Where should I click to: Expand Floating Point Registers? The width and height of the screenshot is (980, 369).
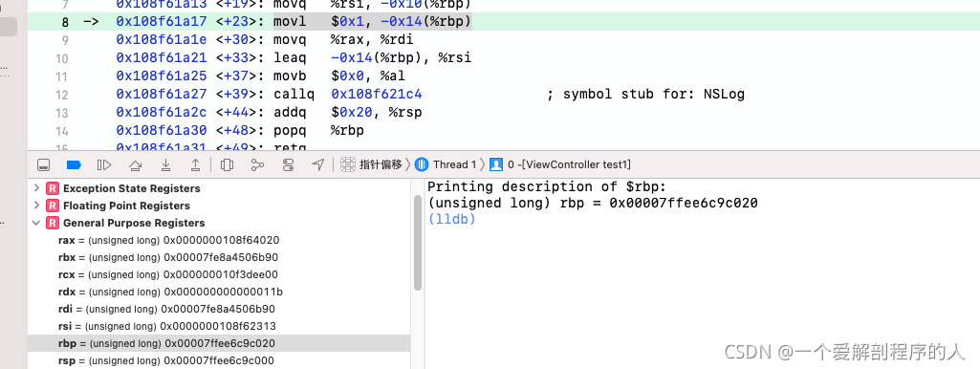[x=36, y=206]
